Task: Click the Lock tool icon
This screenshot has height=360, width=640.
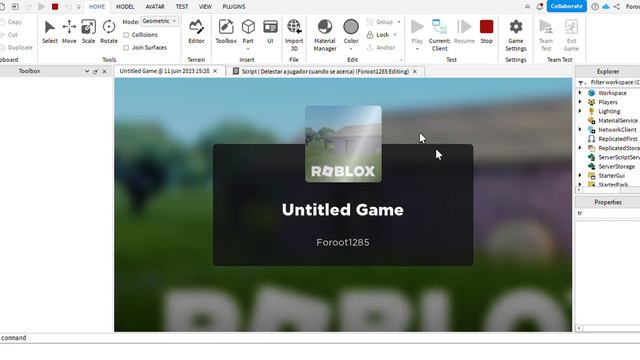Action: (x=370, y=35)
